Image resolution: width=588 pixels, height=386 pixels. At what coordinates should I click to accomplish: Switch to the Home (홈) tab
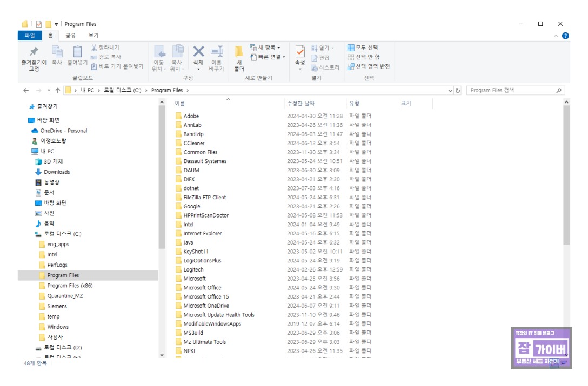pos(50,35)
